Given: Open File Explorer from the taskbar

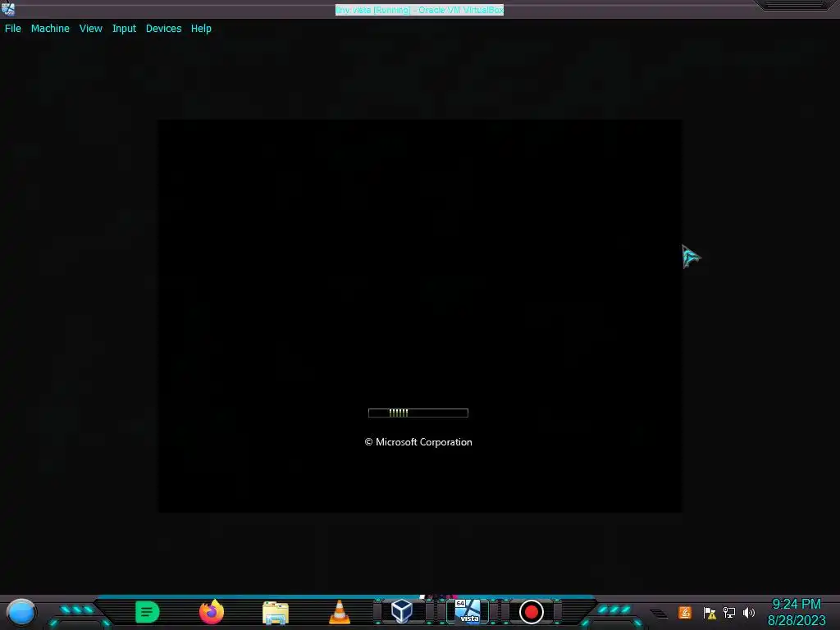Looking at the screenshot, I should (276, 612).
